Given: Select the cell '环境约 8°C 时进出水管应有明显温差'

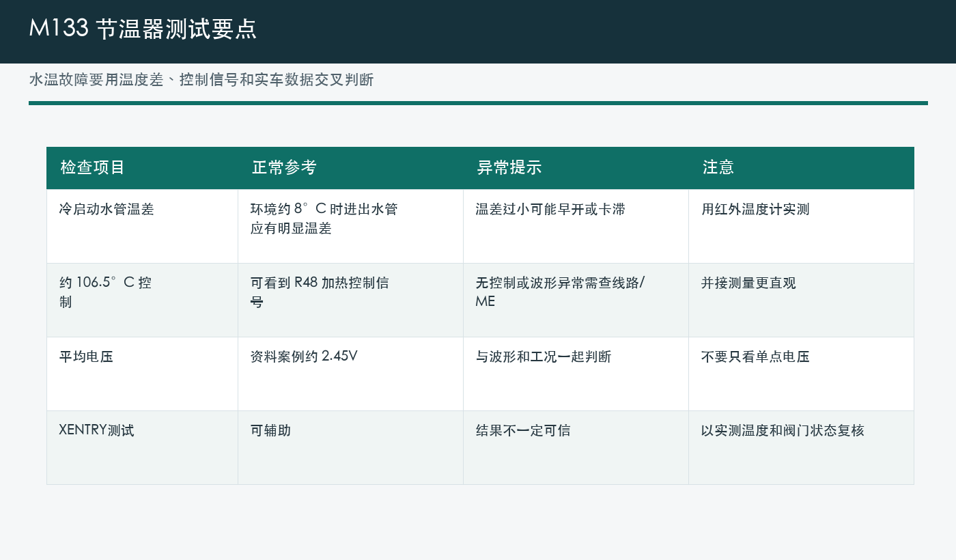Looking at the screenshot, I should pos(350,226).
